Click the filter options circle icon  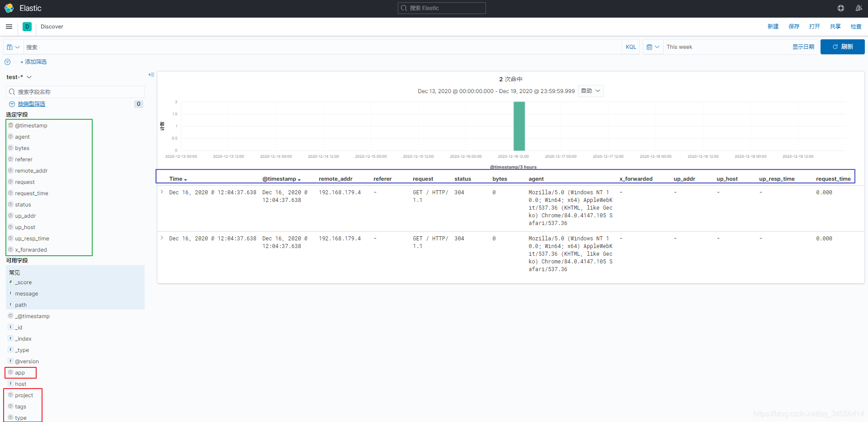[8, 62]
